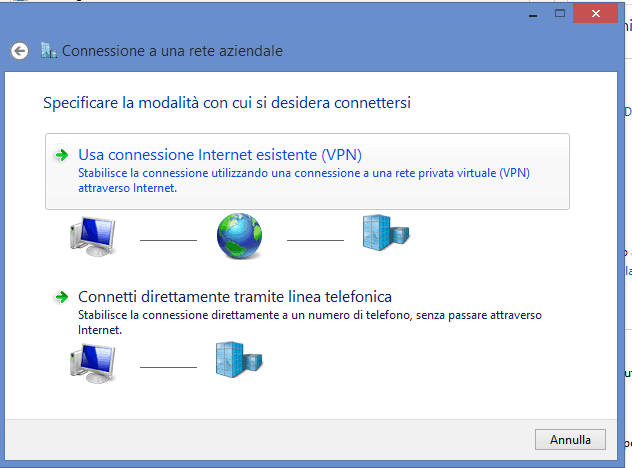Screen dimensions: 632x468
Task: Maximize the connection wizard window
Action: pyautogui.click(x=559, y=14)
